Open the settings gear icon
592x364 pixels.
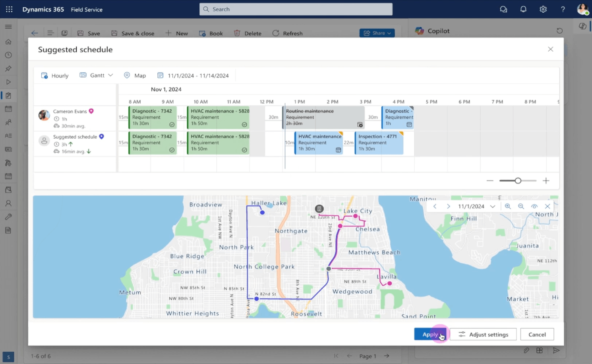coord(543,9)
